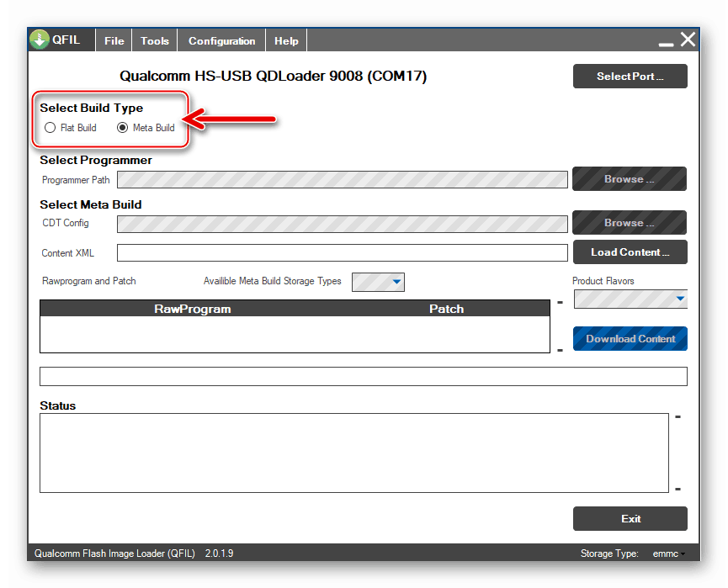The height and width of the screenshot is (588, 728).
Task: Browse for a Programmer Path file
Action: pos(629,178)
